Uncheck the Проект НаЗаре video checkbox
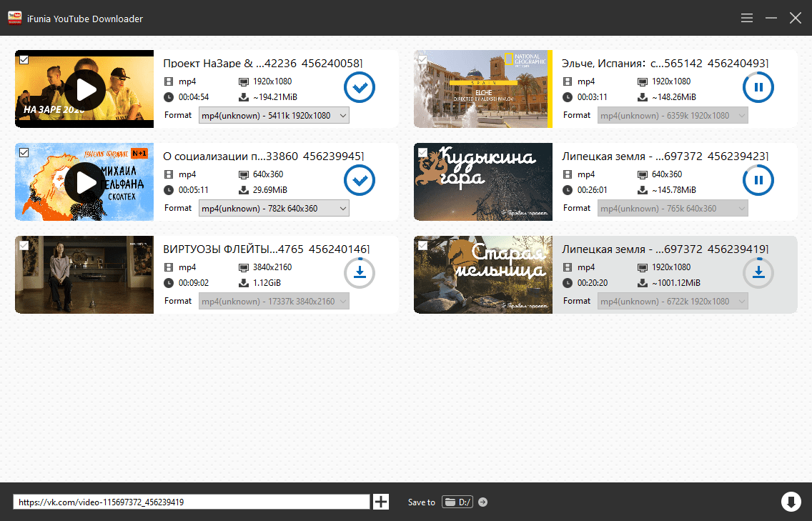The width and height of the screenshot is (812, 521). (24, 60)
